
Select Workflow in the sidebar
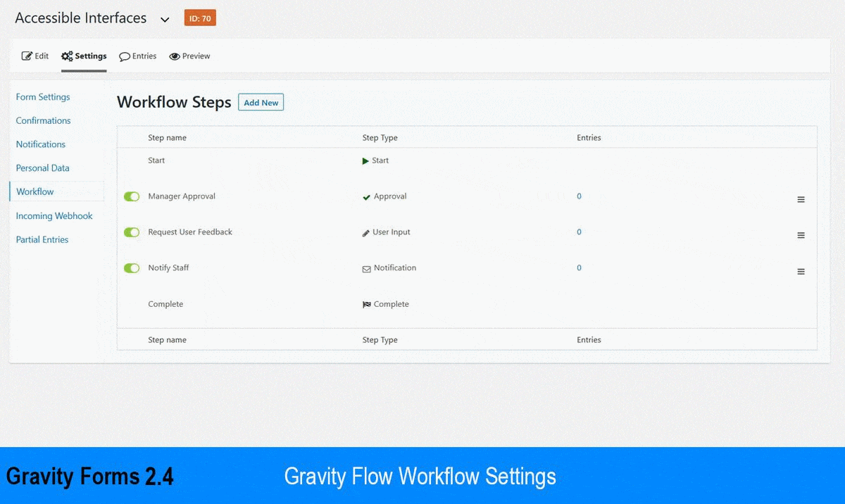click(x=35, y=191)
